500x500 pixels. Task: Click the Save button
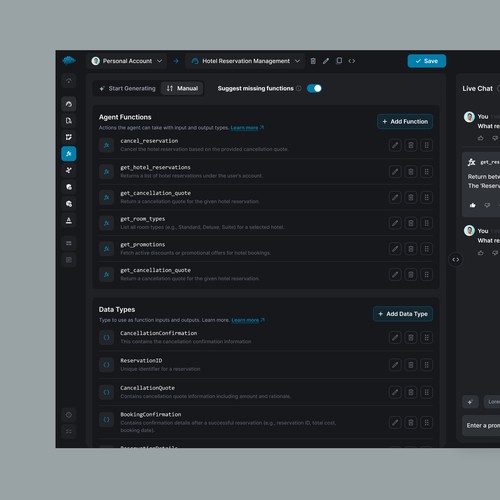tap(427, 61)
